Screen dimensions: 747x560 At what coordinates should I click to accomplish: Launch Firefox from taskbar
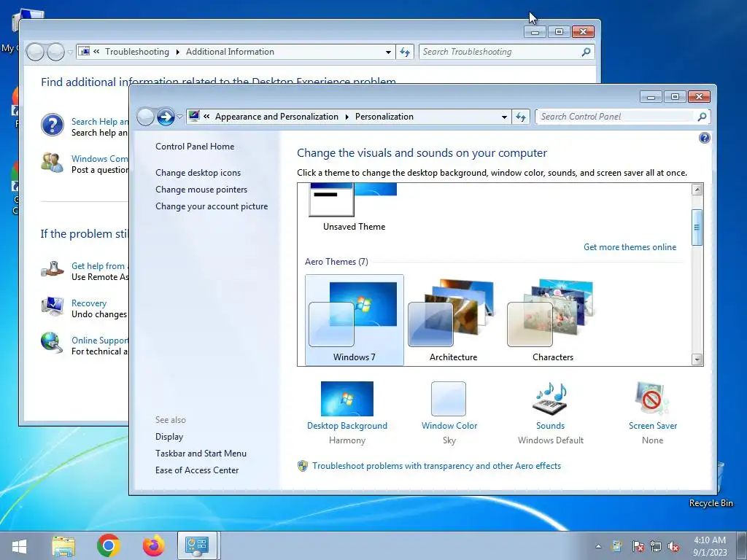pyautogui.click(x=153, y=545)
